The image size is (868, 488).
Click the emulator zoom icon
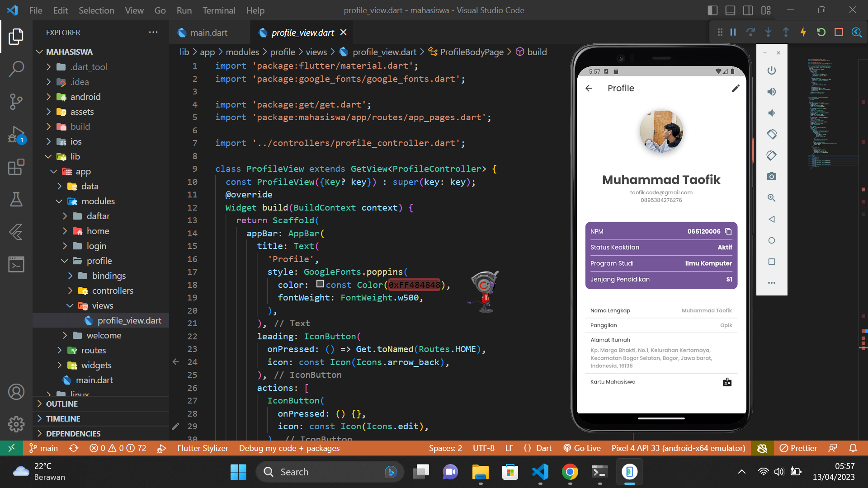772,198
